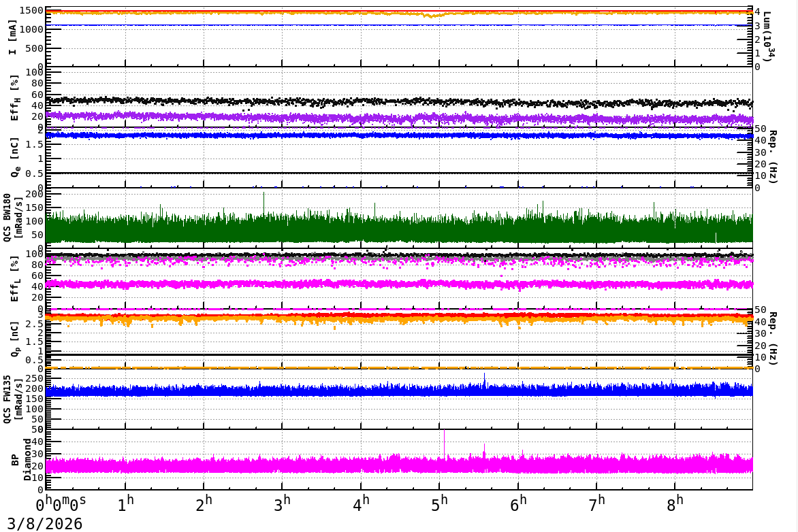Click the upper 'Rep. (Hz)' axis label beside Q_e
This screenshot has width=798, height=532.
pyautogui.click(x=773, y=157)
